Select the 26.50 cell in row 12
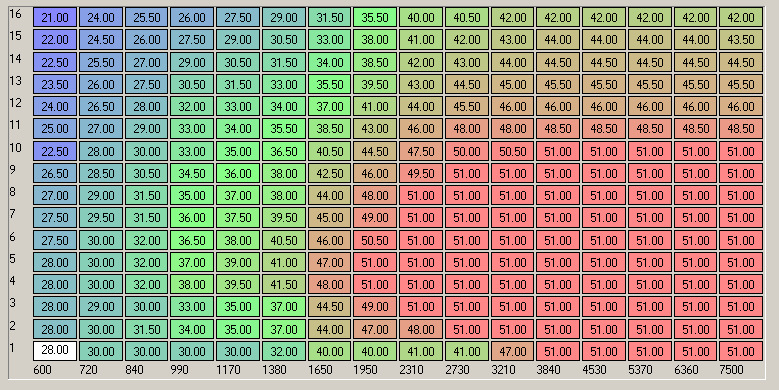779x390 pixels. pyautogui.click(x=101, y=106)
